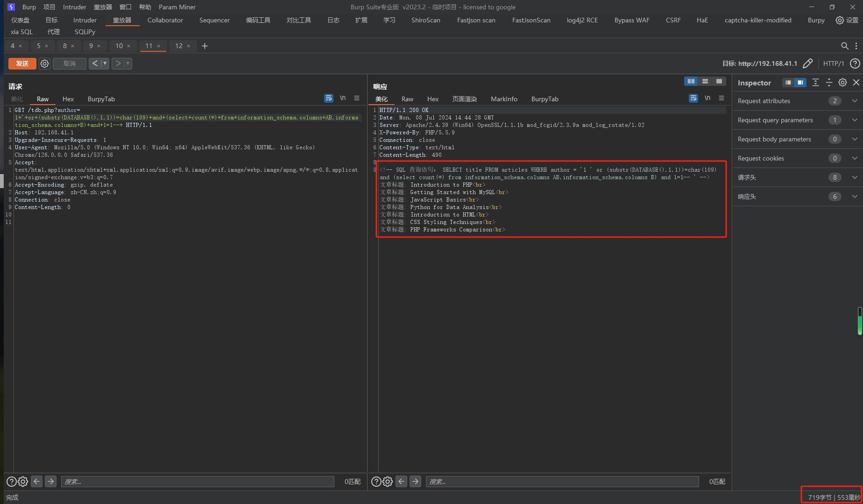
Task: Expand all Inspector sections icon
Action: point(815,83)
